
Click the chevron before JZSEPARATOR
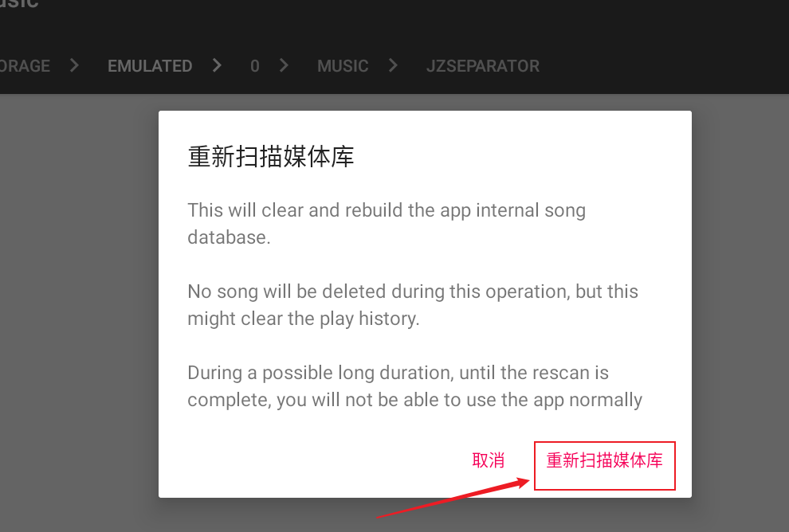point(394,65)
